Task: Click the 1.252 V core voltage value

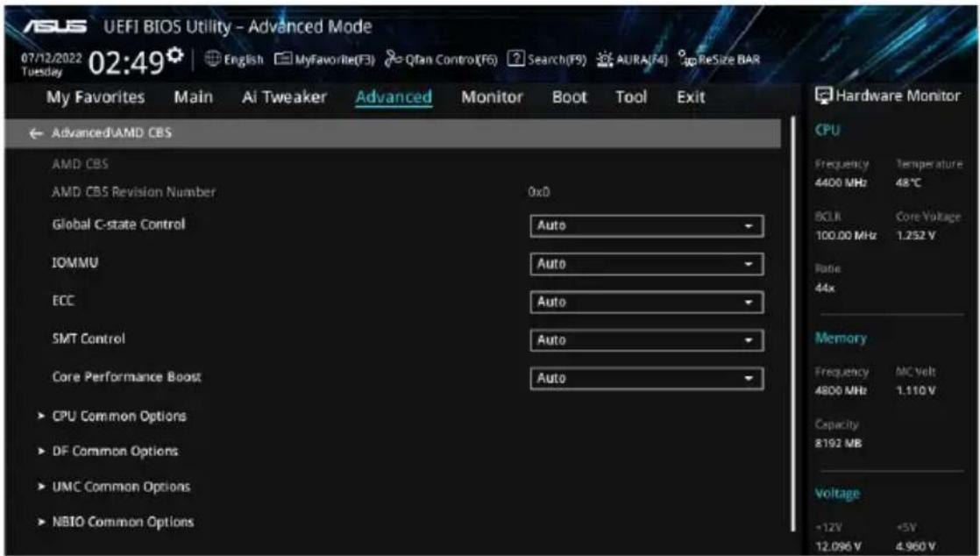Action: 916,236
